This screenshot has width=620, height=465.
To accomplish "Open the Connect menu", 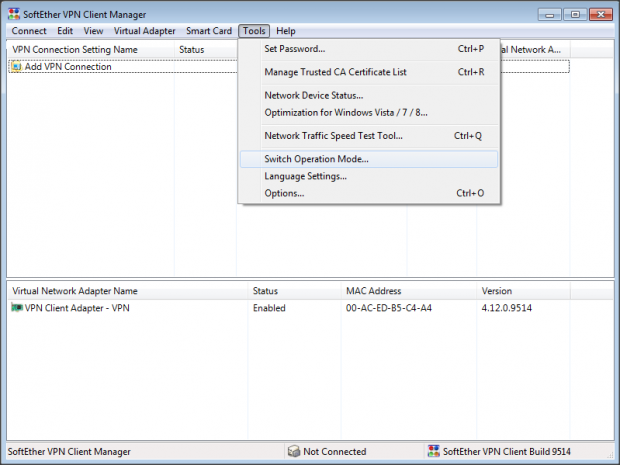I will pos(29,31).
